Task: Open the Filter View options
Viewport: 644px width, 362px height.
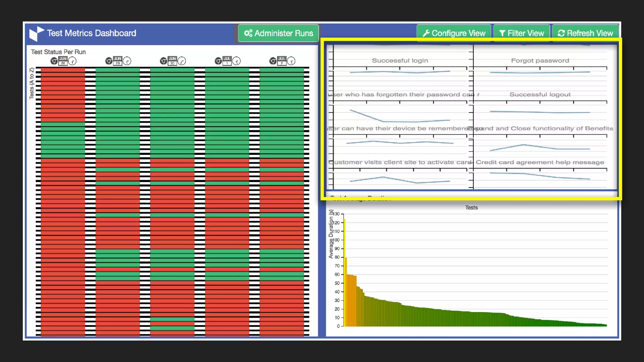Action: (521, 33)
